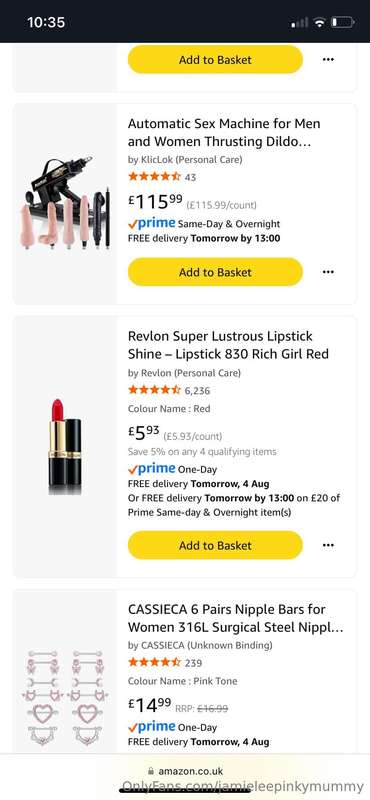Tap the Wi-Fi status icon
The width and height of the screenshot is (370, 800).
[x=319, y=22]
